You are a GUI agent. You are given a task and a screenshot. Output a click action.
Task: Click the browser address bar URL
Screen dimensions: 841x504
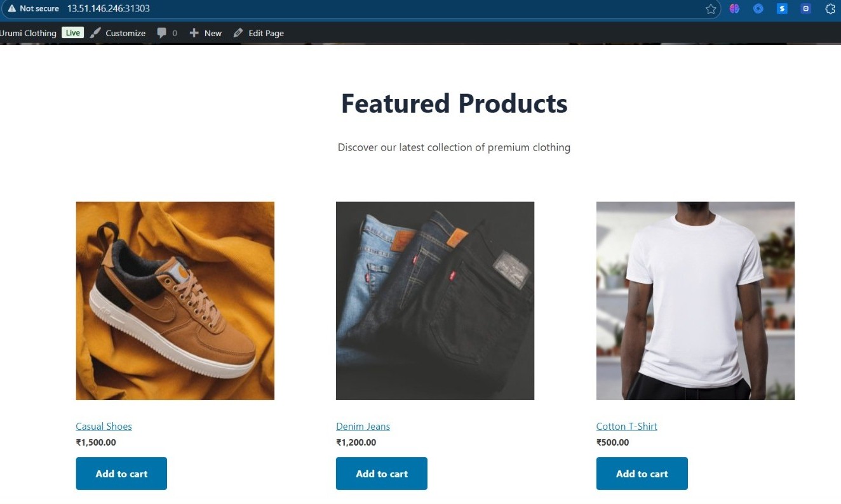pos(109,9)
